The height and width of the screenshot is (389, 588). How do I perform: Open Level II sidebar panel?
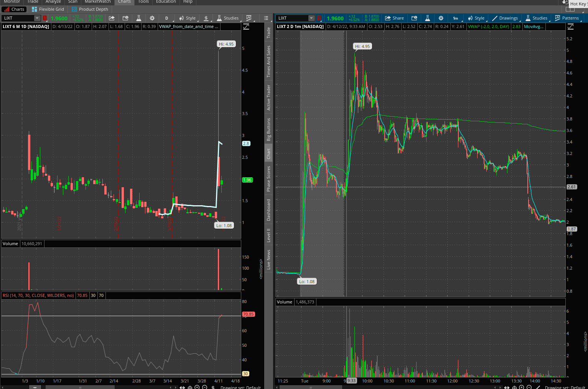click(x=268, y=235)
